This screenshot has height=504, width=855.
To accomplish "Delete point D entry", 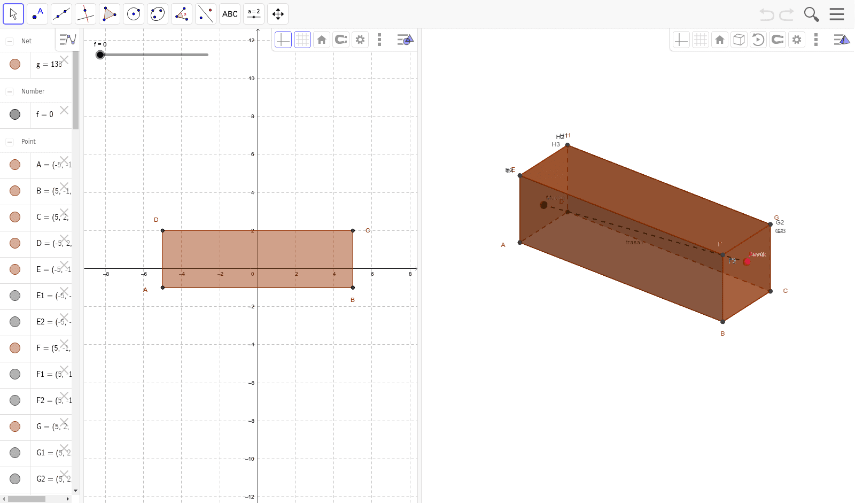I will [64, 239].
